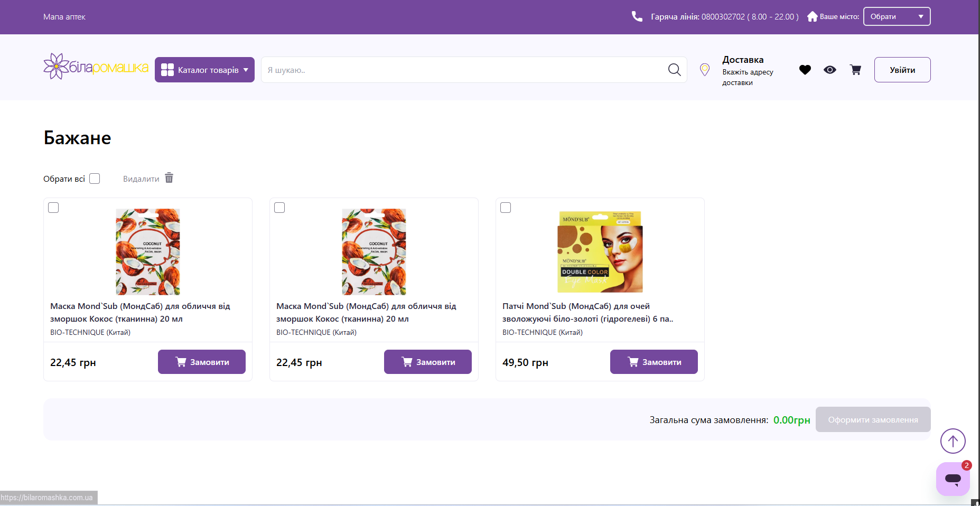Expand the Каталог товарів menu
980x506 pixels.
pyautogui.click(x=204, y=70)
